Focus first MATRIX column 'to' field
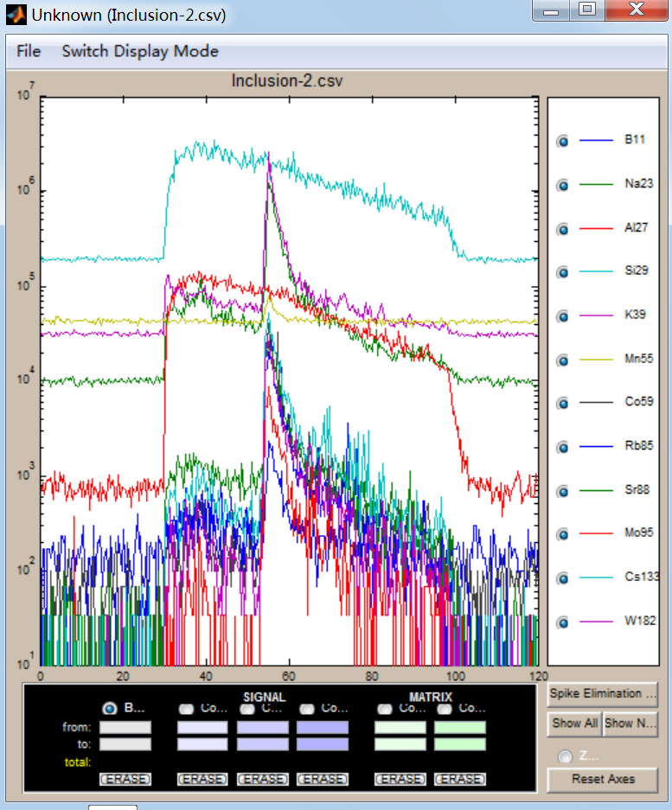Screen dimensions: 672x810 click(x=400, y=744)
